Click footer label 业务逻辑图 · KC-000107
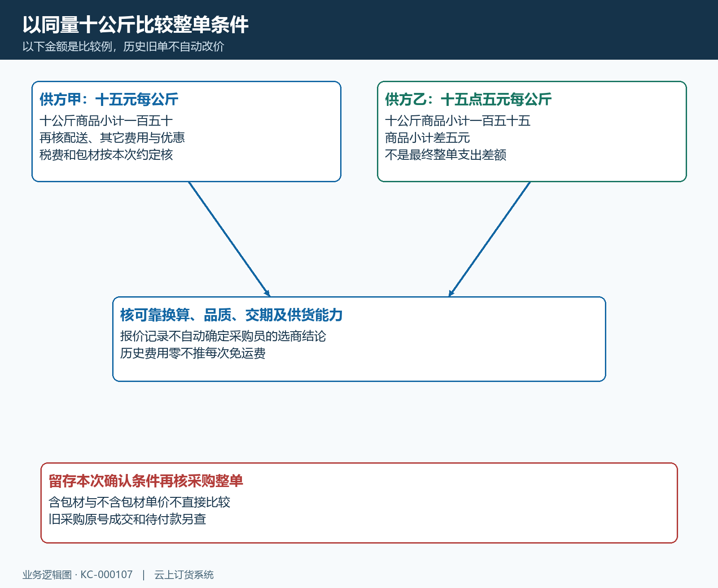 click(x=78, y=575)
